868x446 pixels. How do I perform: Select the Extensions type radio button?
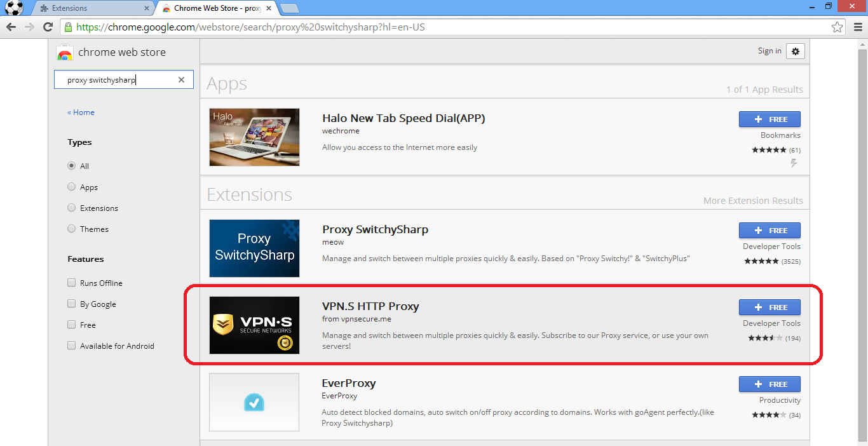pyautogui.click(x=71, y=208)
